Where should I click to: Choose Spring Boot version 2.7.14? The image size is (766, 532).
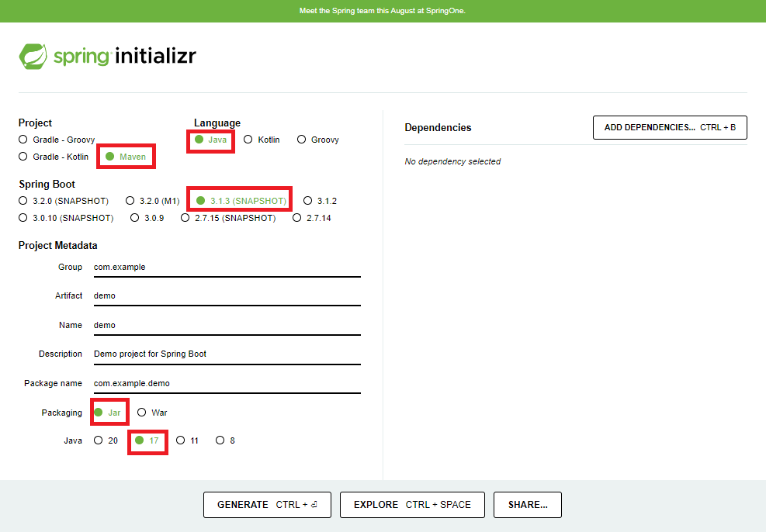pyautogui.click(x=312, y=218)
